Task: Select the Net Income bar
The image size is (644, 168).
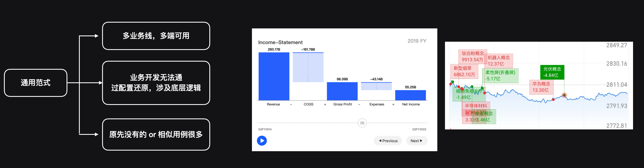Action: 410,95
